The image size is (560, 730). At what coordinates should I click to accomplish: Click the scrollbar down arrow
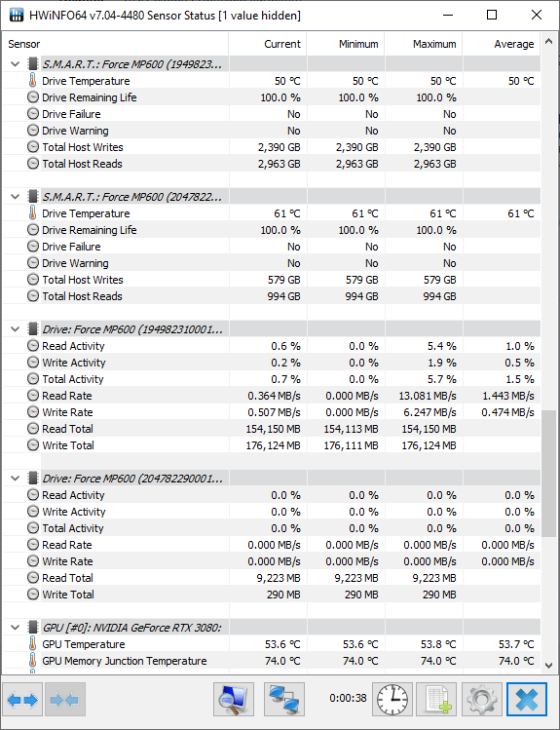[x=549, y=666]
